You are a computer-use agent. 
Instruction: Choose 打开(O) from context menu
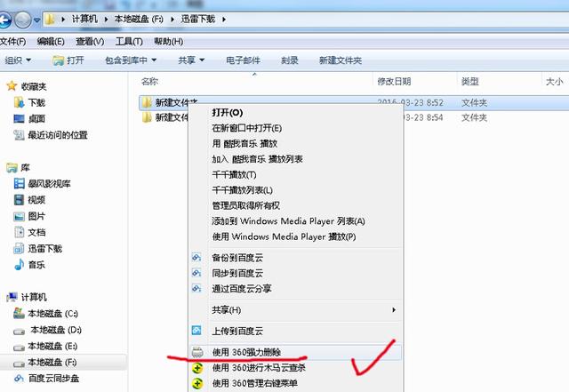227,113
